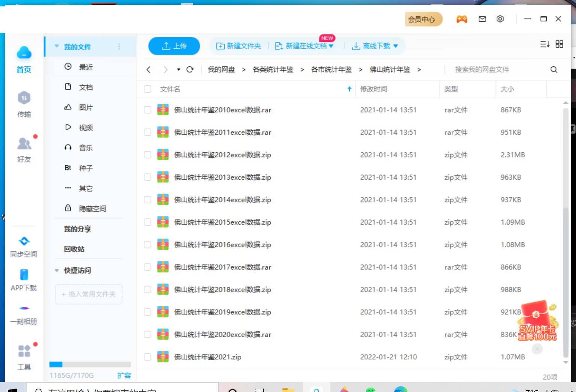Collapse the 我的文件 tree arrow
Image resolution: width=576 pixels, height=392 pixels.
[57, 46]
